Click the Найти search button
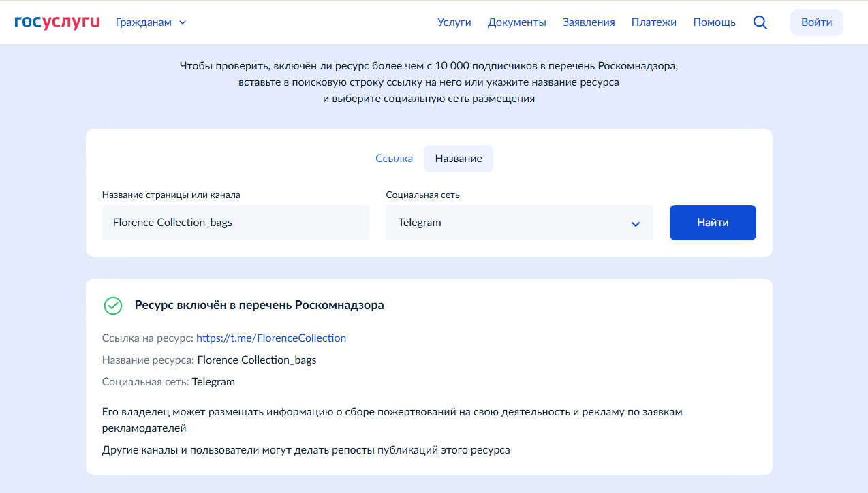Image resolution: width=868 pixels, height=493 pixels. point(713,223)
